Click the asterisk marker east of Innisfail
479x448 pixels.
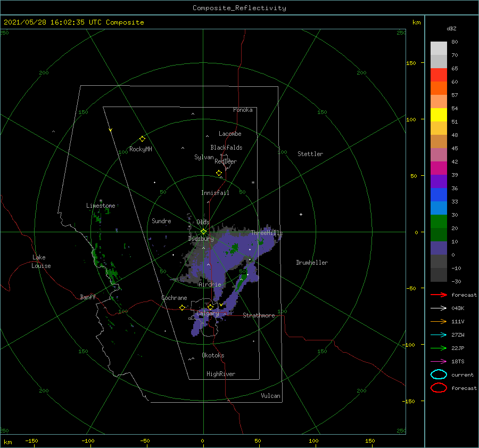pyautogui.click(x=253, y=183)
